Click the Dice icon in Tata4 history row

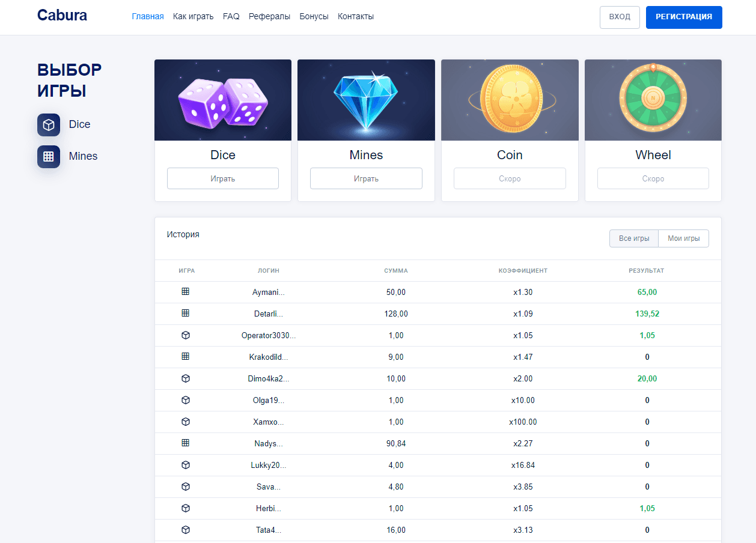coord(186,530)
